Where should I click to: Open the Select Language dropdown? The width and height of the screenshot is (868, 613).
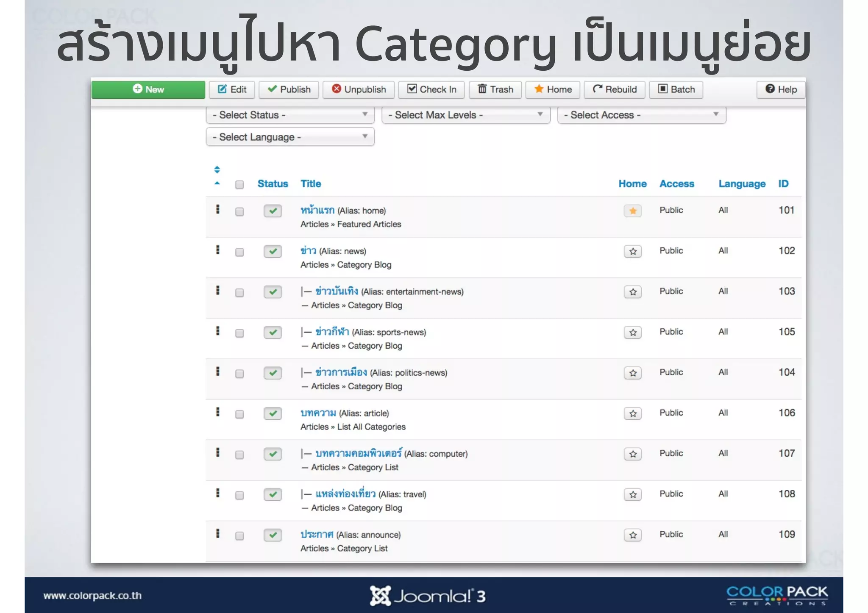point(290,137)
